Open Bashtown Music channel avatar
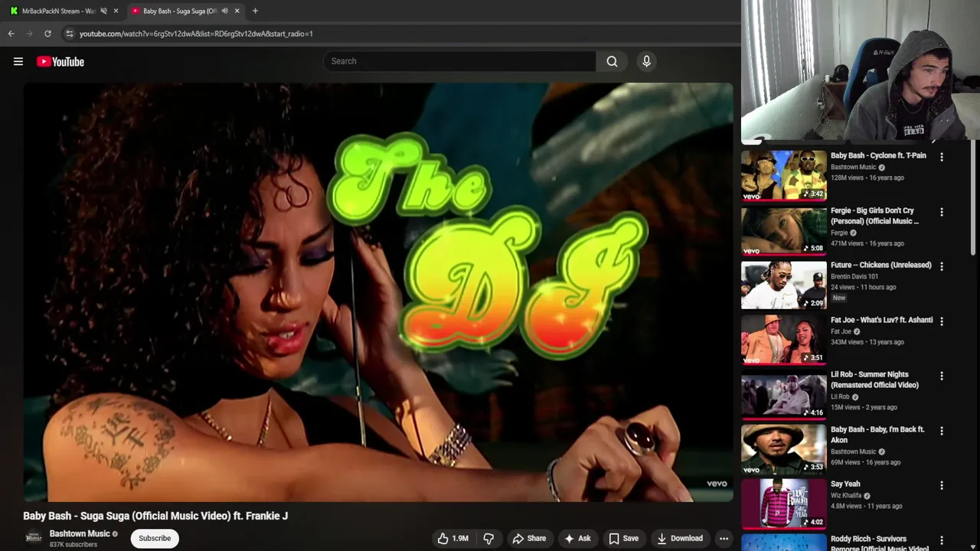 click(x=34, y=538)
